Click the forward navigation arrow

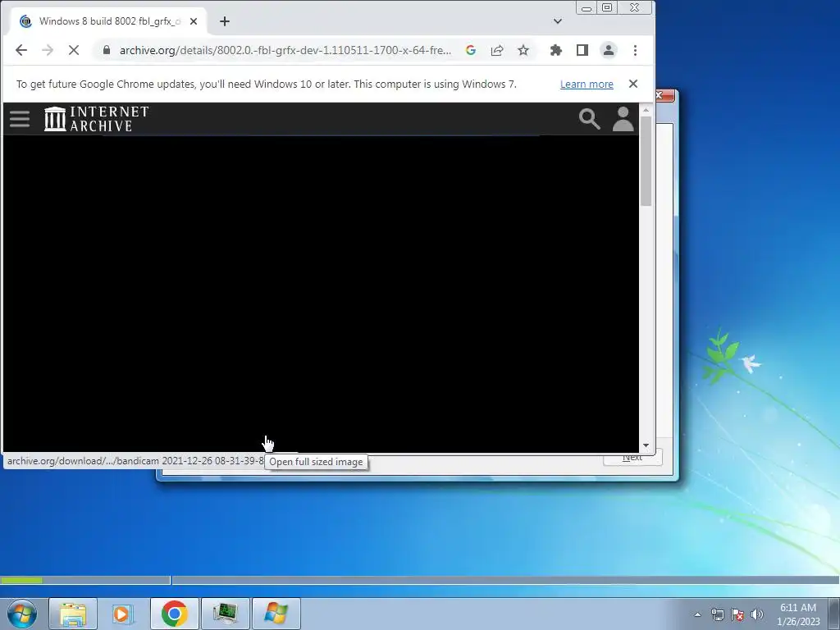click(x=47, y=50)
